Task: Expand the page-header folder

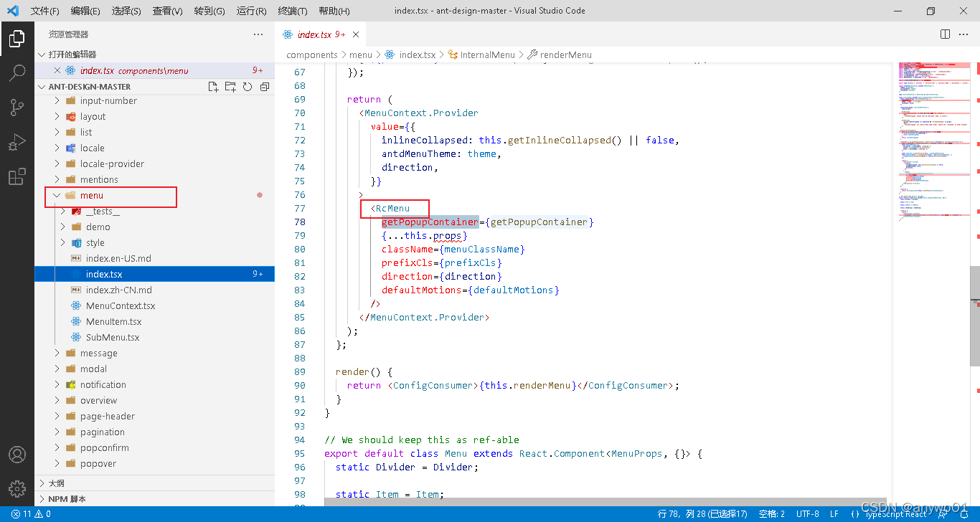Action: pyautogui.click(x=154, y=417)
